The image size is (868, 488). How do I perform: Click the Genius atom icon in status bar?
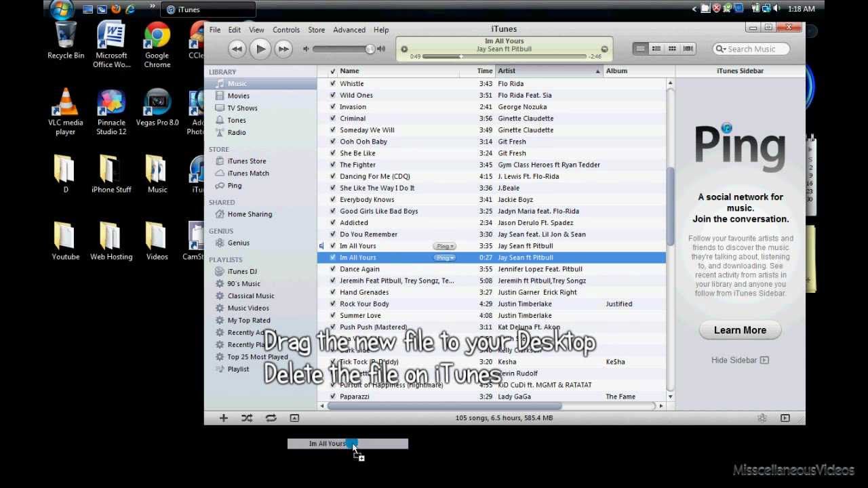762,418
